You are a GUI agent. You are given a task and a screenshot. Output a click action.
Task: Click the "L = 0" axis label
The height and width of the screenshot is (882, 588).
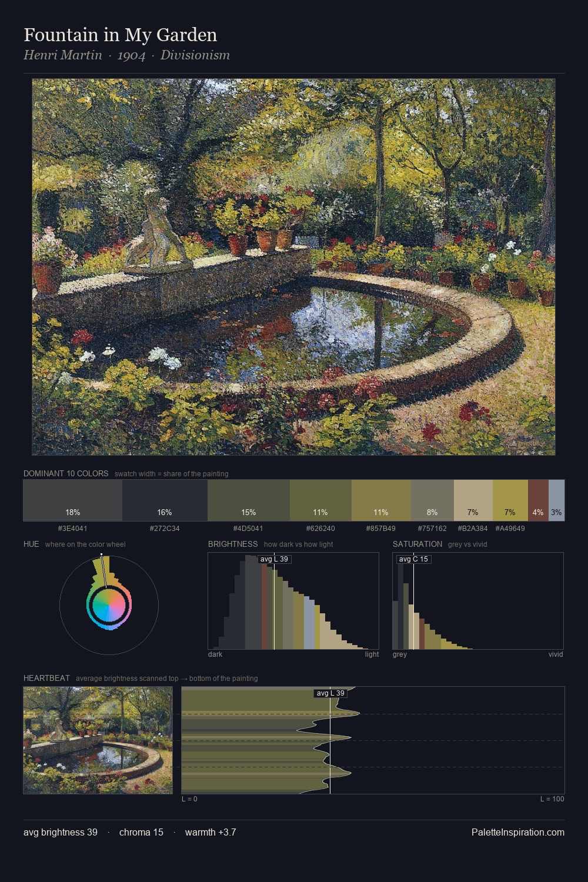coord(189,799)
